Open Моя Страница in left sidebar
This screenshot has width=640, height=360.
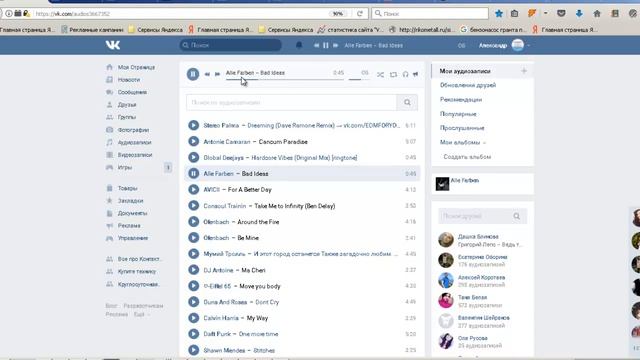[136, 67]
